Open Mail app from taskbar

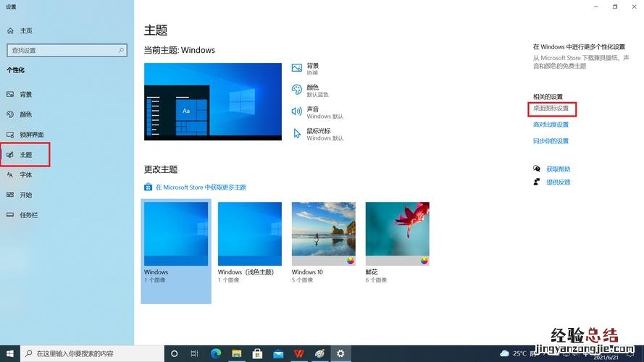(x=278, y=353)
